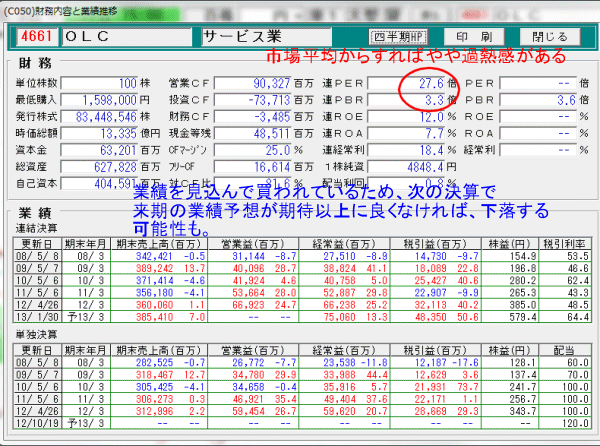Viewport: 600px width, 446px height.
Task: Click standalone net profit 22,171
Action: pyautogui.click(x=430, y=399)
